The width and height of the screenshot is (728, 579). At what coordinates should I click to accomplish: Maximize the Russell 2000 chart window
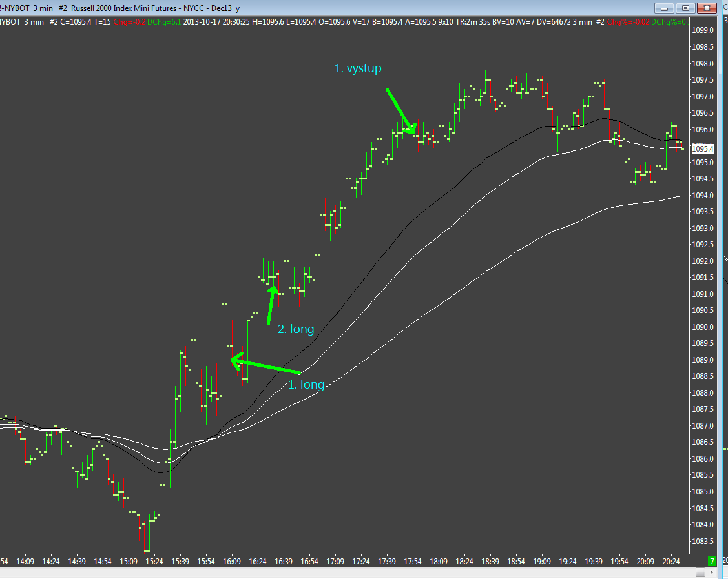pos(685,8)
